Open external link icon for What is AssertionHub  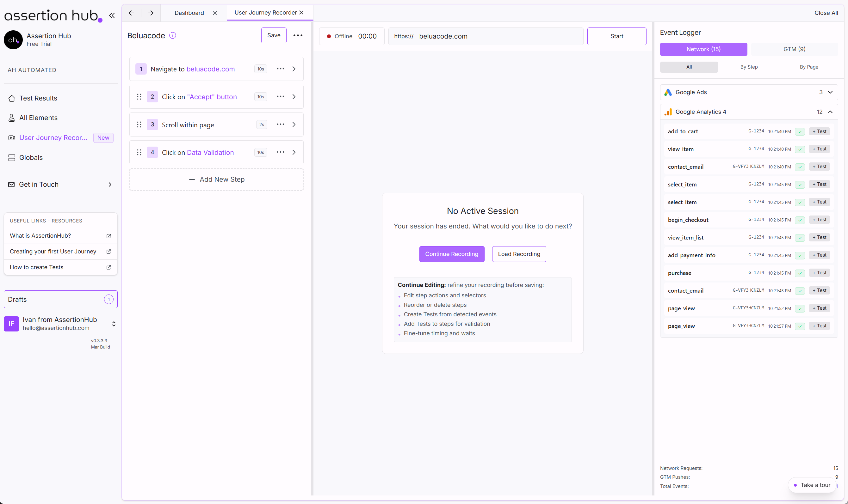pyautogui.click(x=109, y=236)
